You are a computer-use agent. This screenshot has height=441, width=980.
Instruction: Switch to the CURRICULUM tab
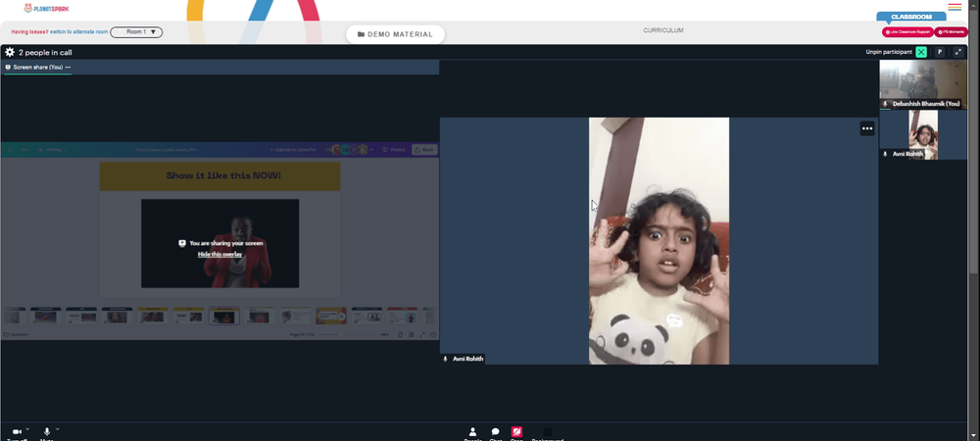(663, 30)
